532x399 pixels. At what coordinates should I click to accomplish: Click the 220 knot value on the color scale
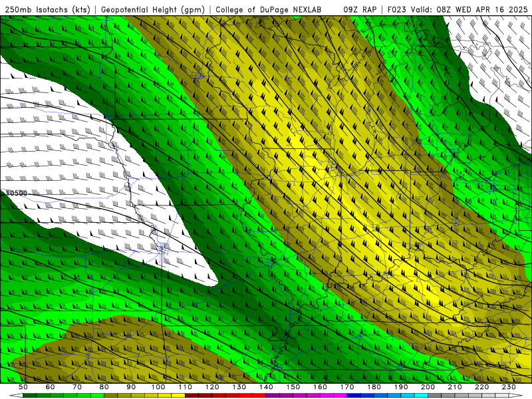click(x=481, y=387)
